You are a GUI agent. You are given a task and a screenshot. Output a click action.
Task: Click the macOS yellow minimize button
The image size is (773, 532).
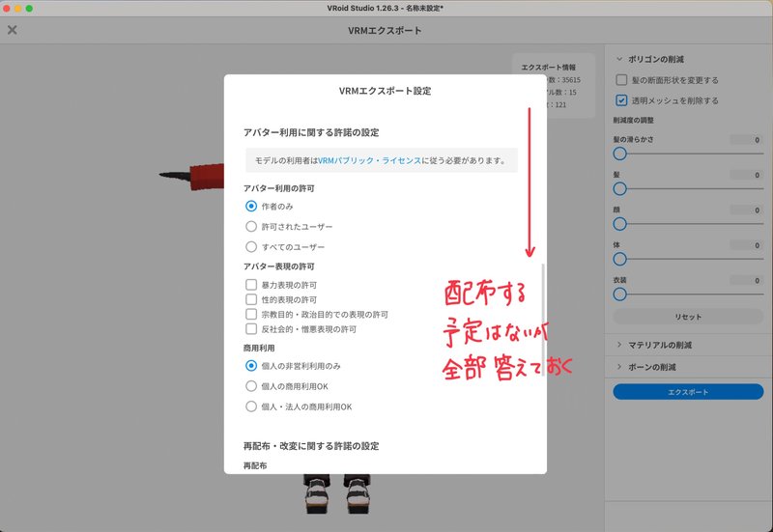(x=17, y=8)
